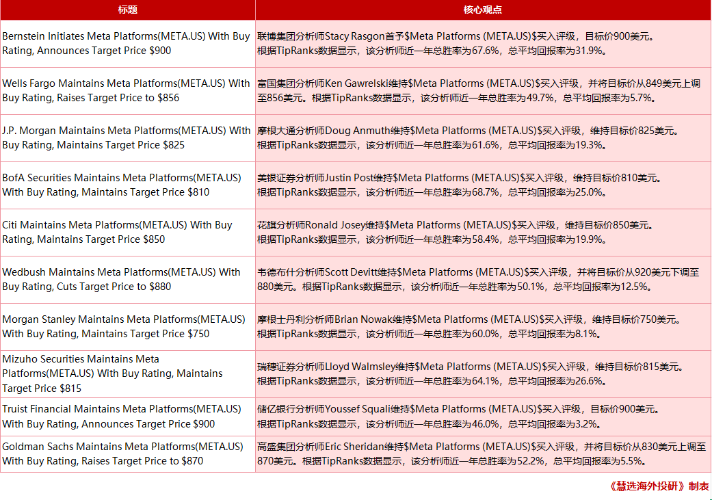Select the Wedbush Maintains Meta title cell
Screen dimensions: 712x500
pos(128,280)
